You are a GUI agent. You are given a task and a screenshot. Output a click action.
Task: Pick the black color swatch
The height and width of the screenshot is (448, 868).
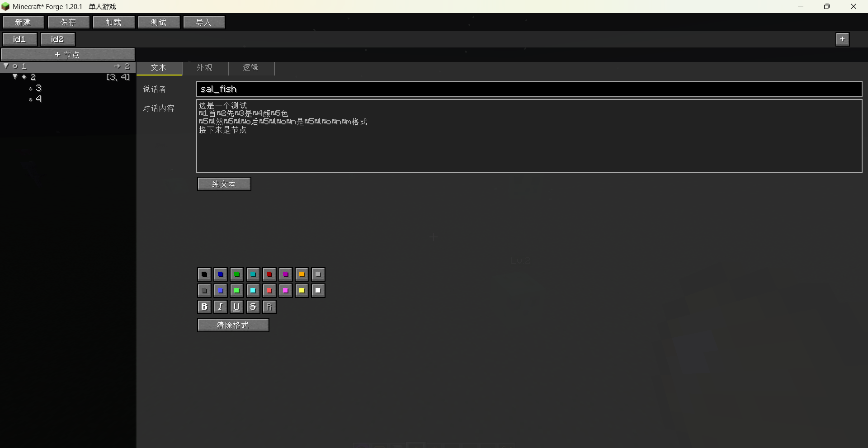click(204, 274)
